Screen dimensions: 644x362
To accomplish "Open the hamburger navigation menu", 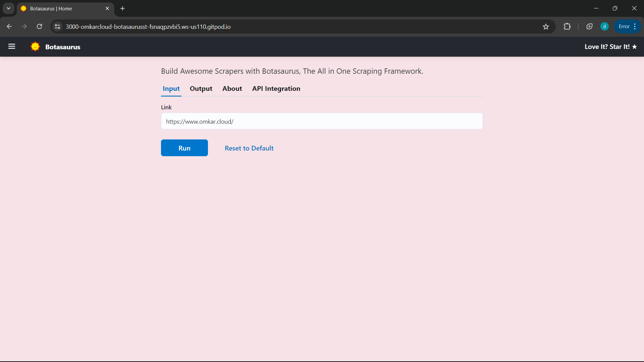I will (x=12, y=47).
